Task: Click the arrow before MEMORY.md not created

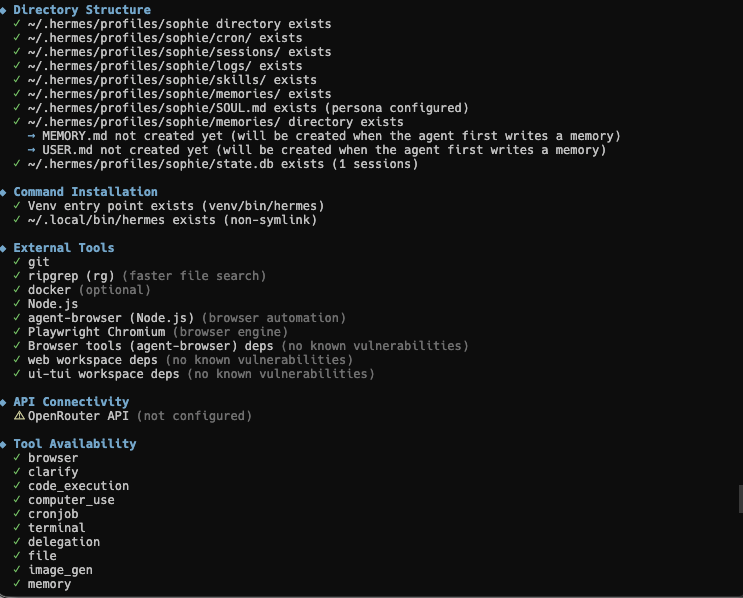Action: [x=32, y=136]
